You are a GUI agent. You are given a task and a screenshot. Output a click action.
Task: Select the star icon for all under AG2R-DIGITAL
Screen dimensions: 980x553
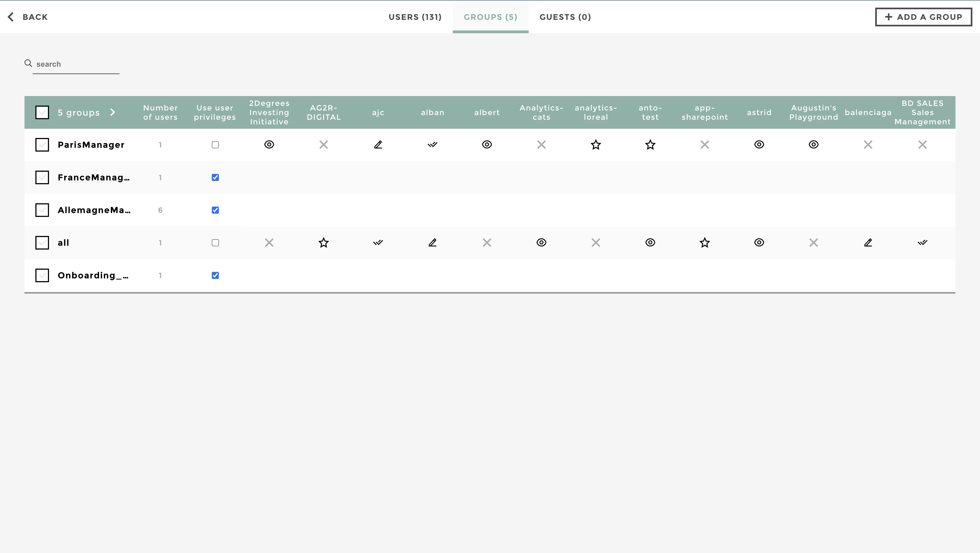click(x=323, y=243)
